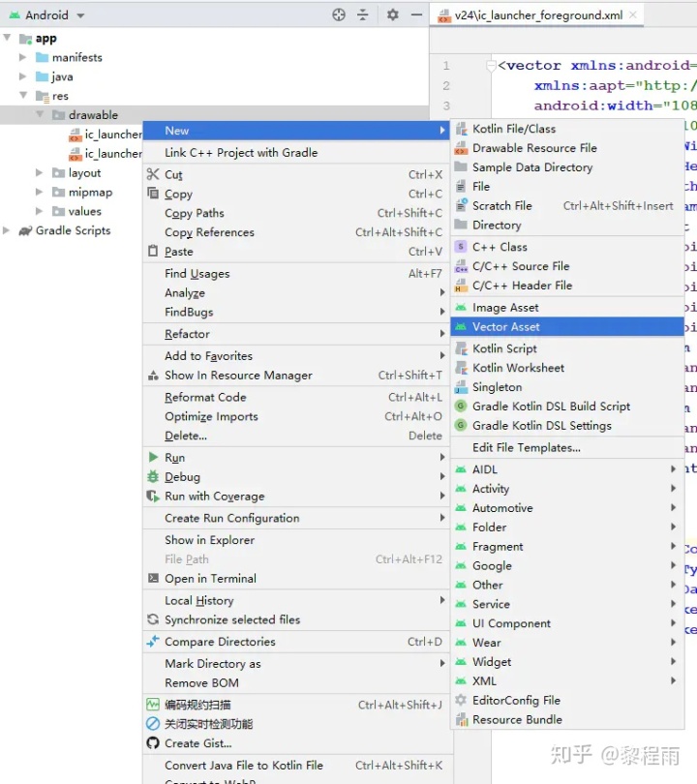Click Sample Data Directory folder icon
Image resolution: width=697 pixels, height=784 pixels.
(x=461, y=167)
